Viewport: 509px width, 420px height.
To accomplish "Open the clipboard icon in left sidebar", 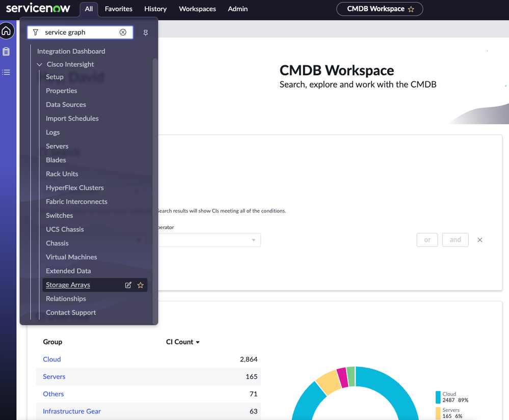I will pos(6,51).
